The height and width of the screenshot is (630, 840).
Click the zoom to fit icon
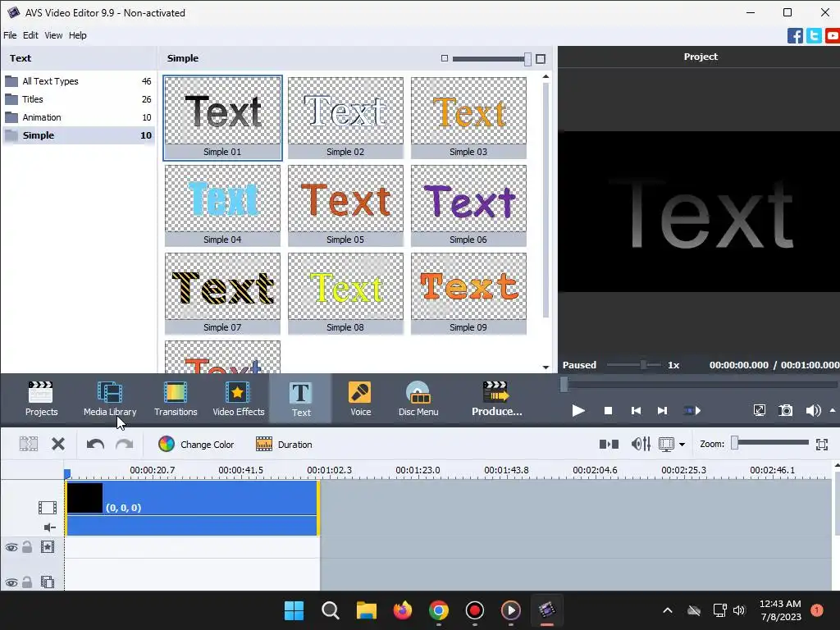tap(822, 444)
